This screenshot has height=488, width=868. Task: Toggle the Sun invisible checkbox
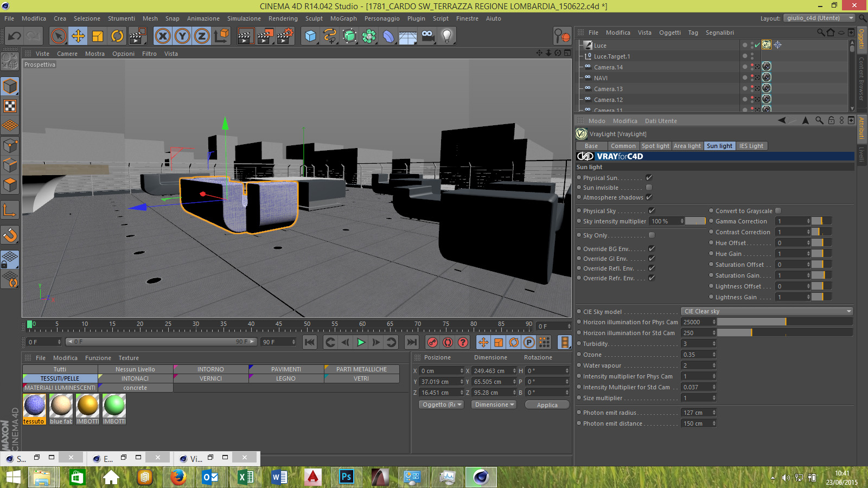(649, 188)
